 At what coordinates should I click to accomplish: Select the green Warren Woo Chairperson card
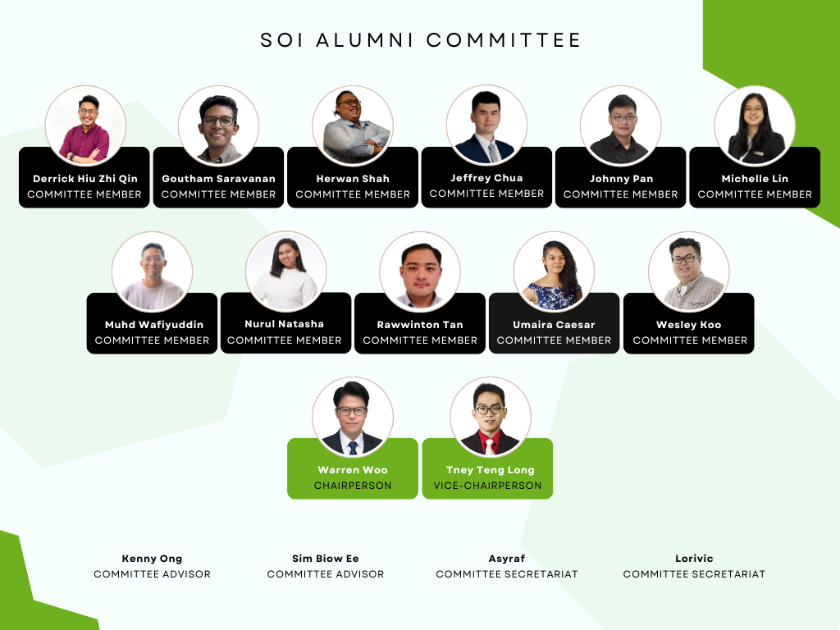click(x=353, y=477)
